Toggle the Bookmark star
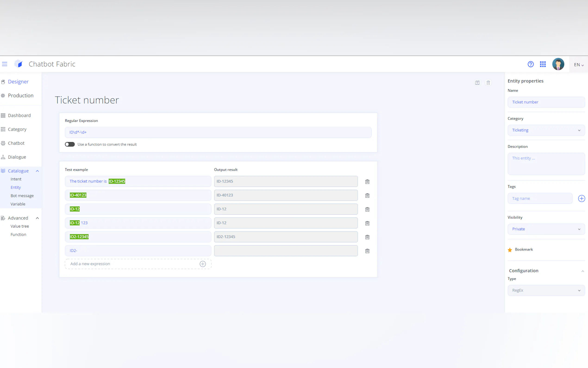The height and width of the screenshot is (368, 588). click(510, 250)
